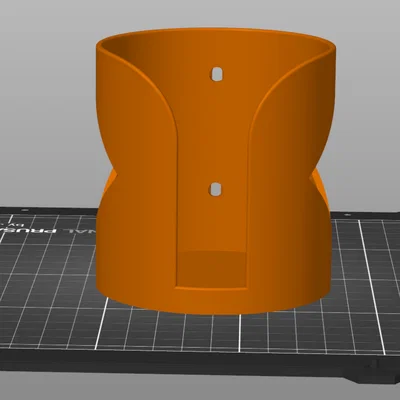This screenshot has height=400, width=400.
Task: Click the gray background below the print bed
Action: (x=200, y=388)
